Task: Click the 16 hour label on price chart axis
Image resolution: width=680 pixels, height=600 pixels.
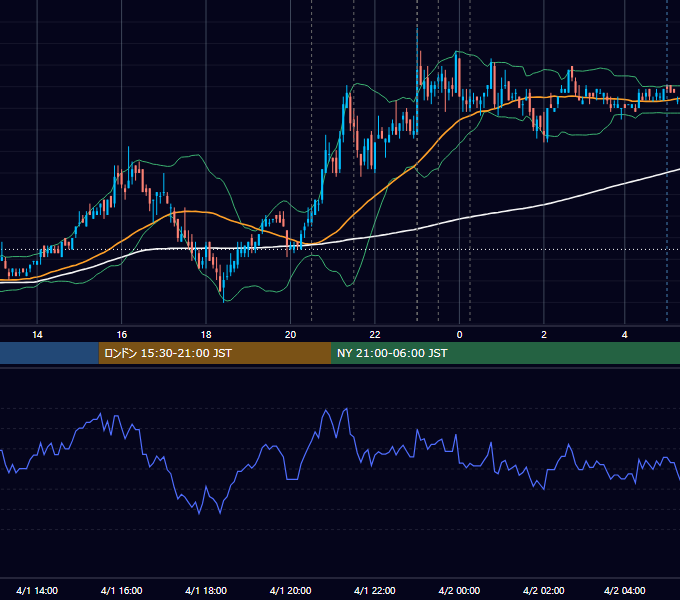Action: tap(122, 335)
